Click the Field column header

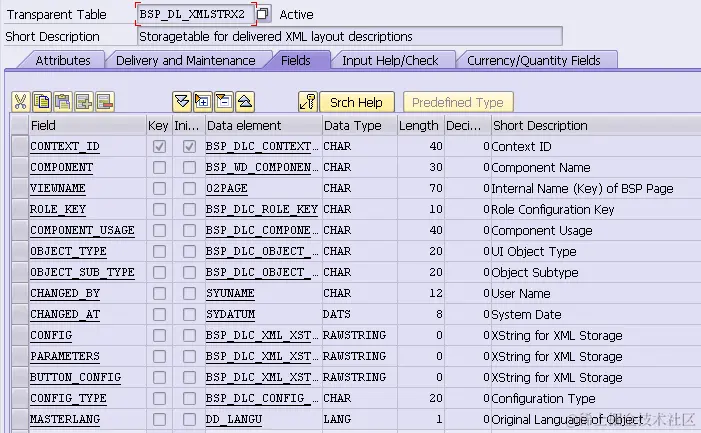[x=87, y=126]
